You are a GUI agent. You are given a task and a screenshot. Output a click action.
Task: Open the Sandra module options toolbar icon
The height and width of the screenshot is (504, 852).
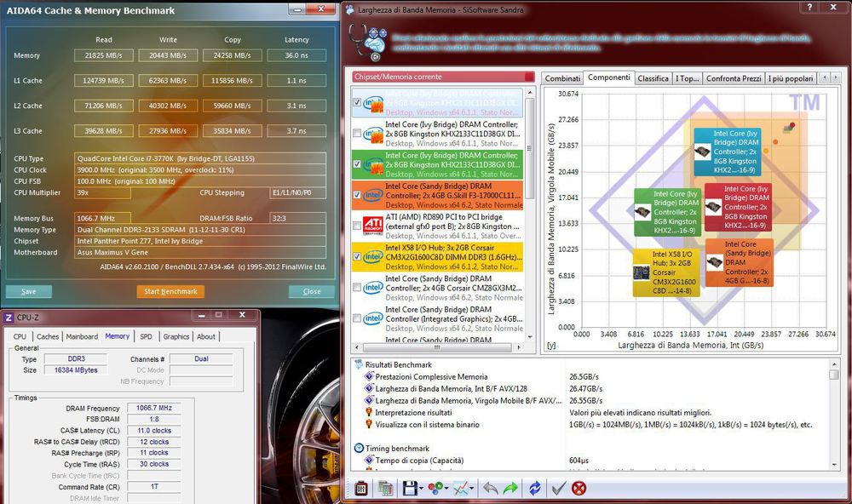360,489
